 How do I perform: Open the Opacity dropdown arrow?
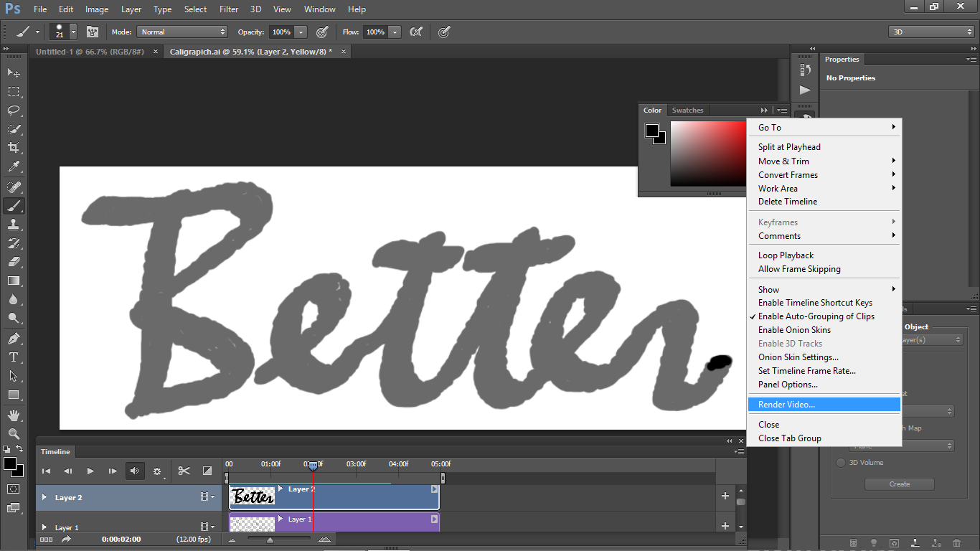pos(299,32)
